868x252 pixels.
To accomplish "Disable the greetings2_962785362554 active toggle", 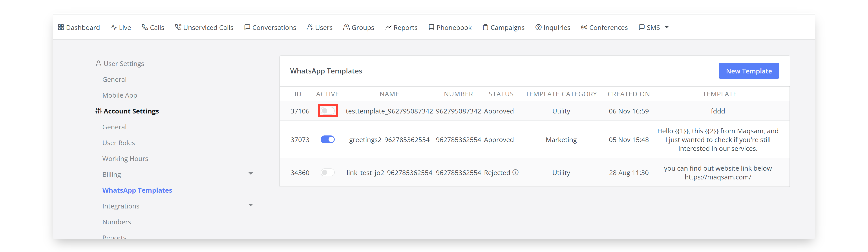I will click(x=327, y=139).
